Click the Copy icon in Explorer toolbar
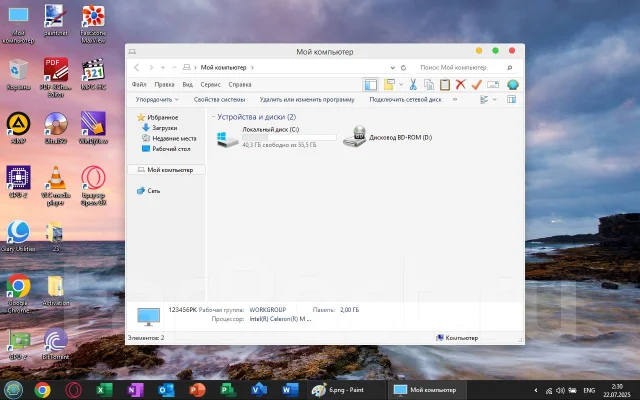 (429, 84)
